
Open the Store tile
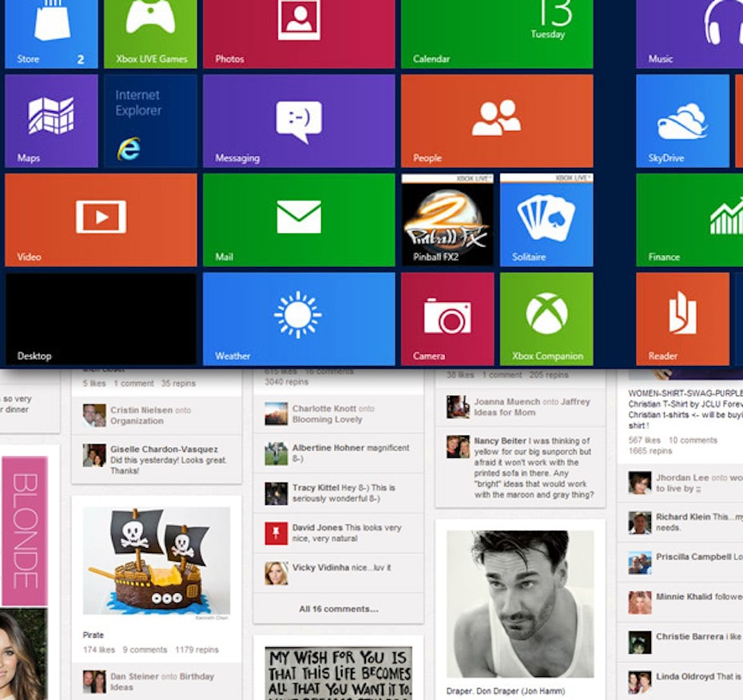pyautogui.click(x=51, y=34)
